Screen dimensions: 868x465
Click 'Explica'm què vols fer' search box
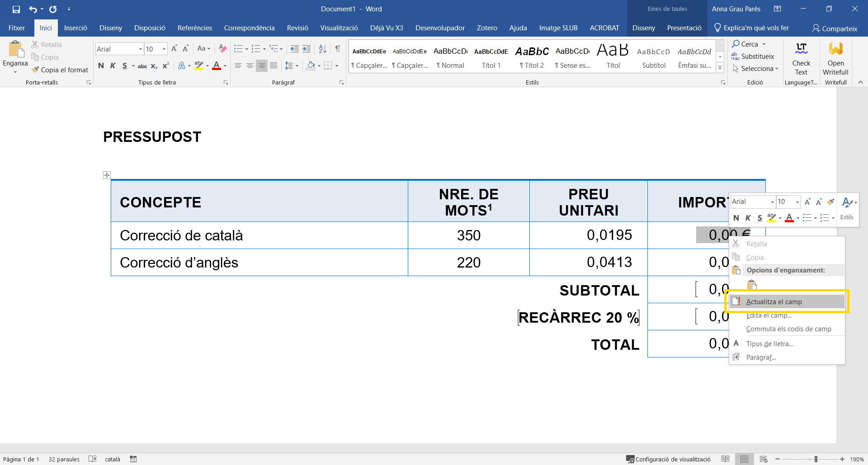pos(755,28)
